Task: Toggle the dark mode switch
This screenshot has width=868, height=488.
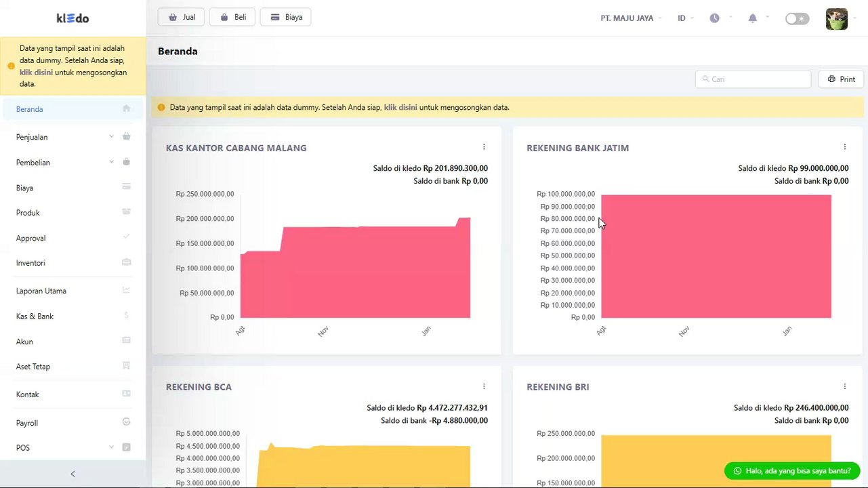Action: click(797, 19)
